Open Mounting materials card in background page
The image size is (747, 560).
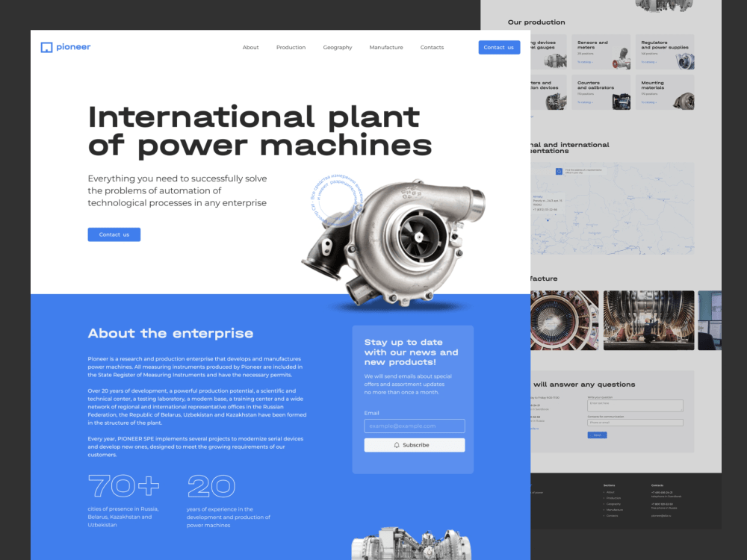(665, 92)
